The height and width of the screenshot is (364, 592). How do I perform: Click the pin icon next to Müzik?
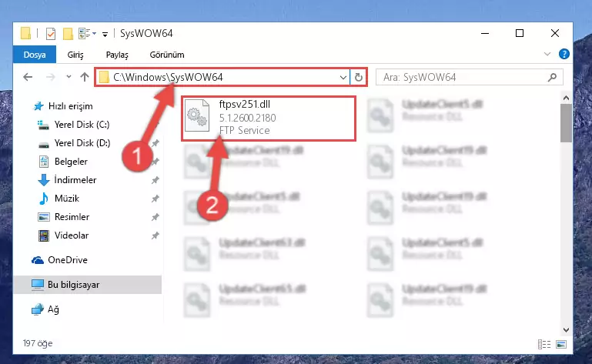pyautogui.click(x=156, y=199)
